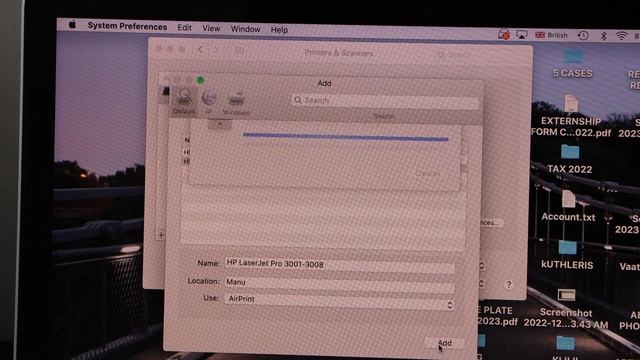Open the British input source menu
Image resolution: width=640 pixels, height=360 pixels.
tap(551, 35)
